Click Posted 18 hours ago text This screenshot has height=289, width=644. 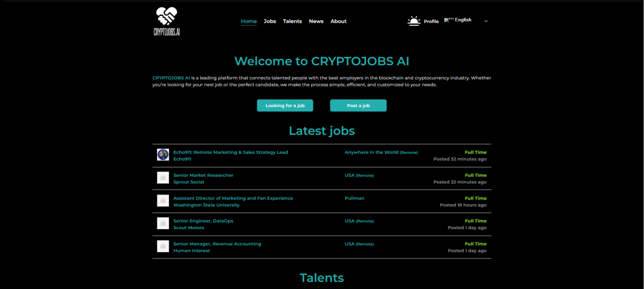463,205
